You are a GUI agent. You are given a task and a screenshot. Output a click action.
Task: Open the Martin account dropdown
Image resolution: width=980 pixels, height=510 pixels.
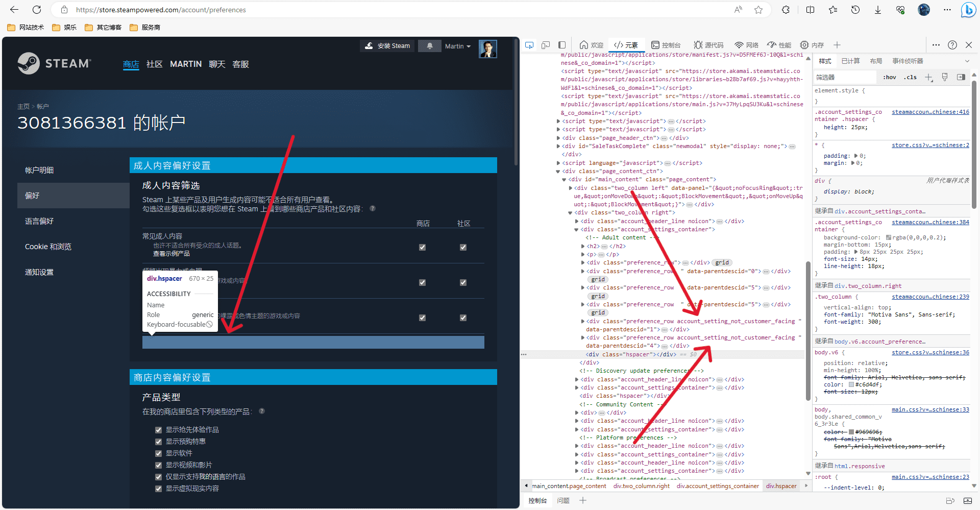tap(458, 46)
